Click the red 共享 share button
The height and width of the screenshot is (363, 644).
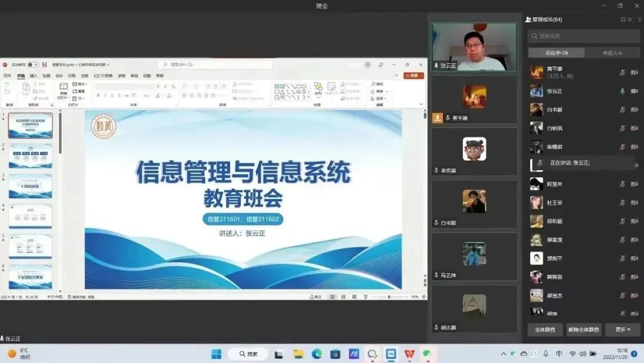pos(413,76)
